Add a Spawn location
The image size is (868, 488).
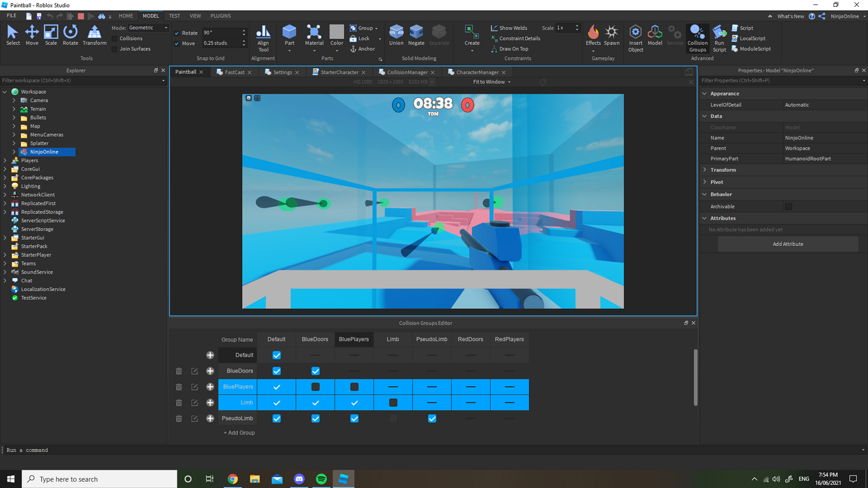pyautogui.click(x=611, y=35)
